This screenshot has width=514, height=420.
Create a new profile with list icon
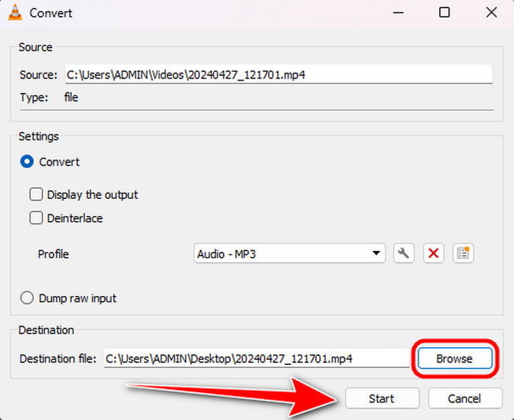[x=463, y=253]
